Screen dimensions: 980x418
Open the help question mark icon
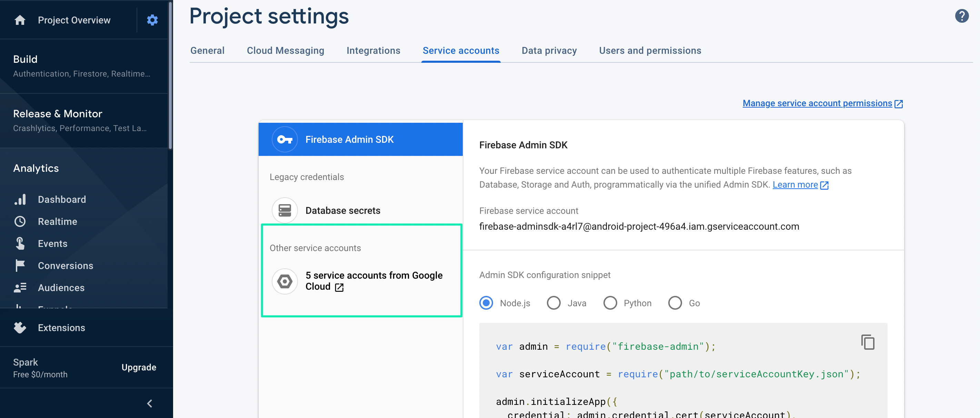962,16
